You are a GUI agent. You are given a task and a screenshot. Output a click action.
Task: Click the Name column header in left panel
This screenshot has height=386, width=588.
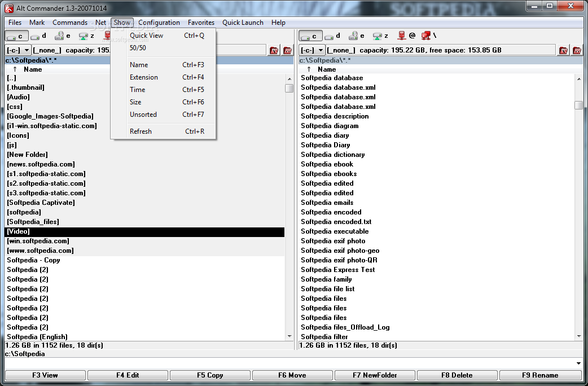33,69
